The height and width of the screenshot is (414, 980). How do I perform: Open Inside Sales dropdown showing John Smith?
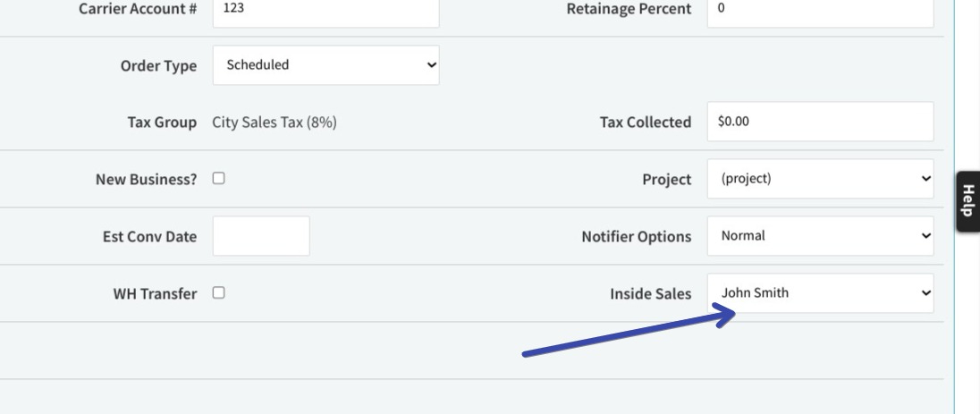click(820, 293)
